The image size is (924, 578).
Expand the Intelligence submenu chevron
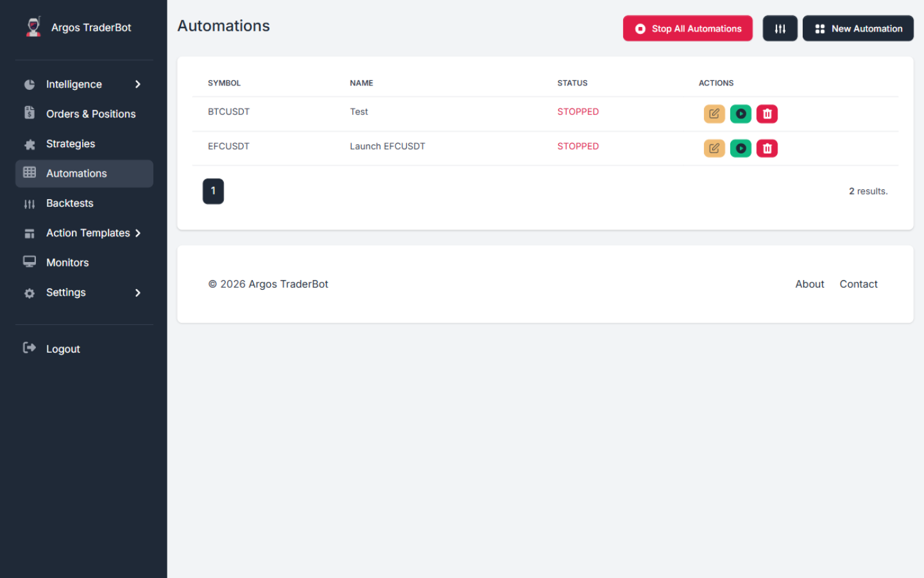(137, 84)
